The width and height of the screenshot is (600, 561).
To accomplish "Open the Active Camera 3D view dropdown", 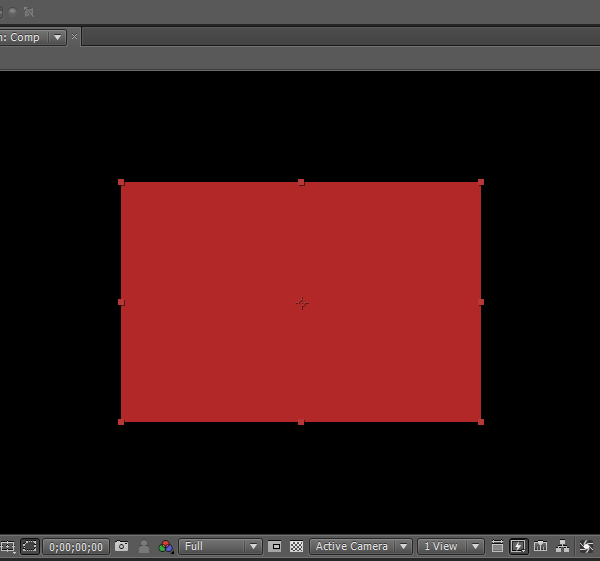I will pyautogui.click(x=361, y=546).
